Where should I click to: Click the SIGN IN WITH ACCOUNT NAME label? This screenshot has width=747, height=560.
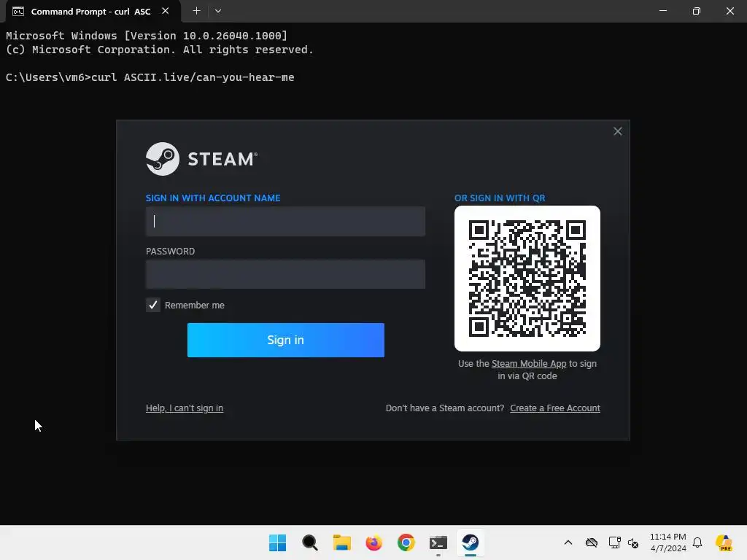(213, 198)
